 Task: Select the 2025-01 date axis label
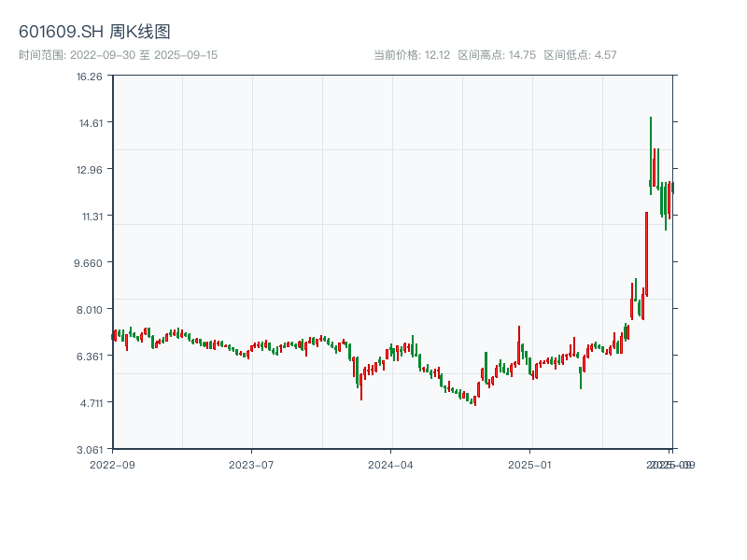(x=531, y=464)
